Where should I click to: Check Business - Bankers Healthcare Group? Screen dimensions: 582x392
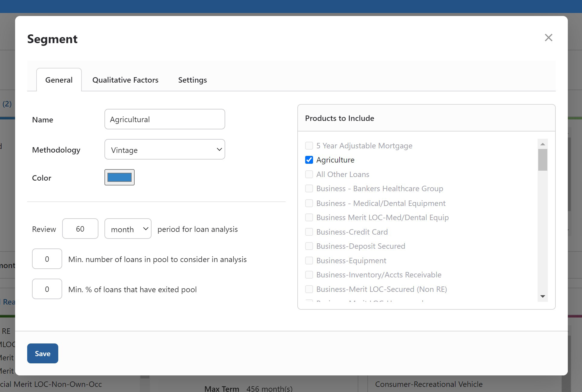[309, 188]
